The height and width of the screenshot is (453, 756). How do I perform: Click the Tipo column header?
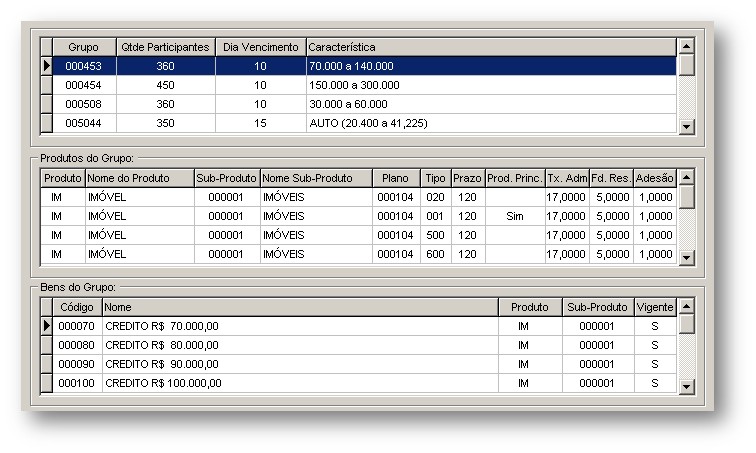(435, 178)
